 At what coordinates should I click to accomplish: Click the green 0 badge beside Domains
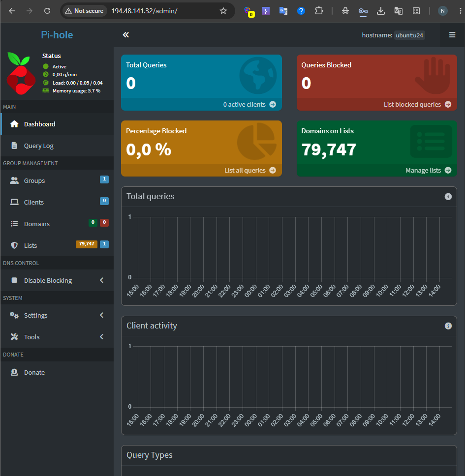pos(93,223)
